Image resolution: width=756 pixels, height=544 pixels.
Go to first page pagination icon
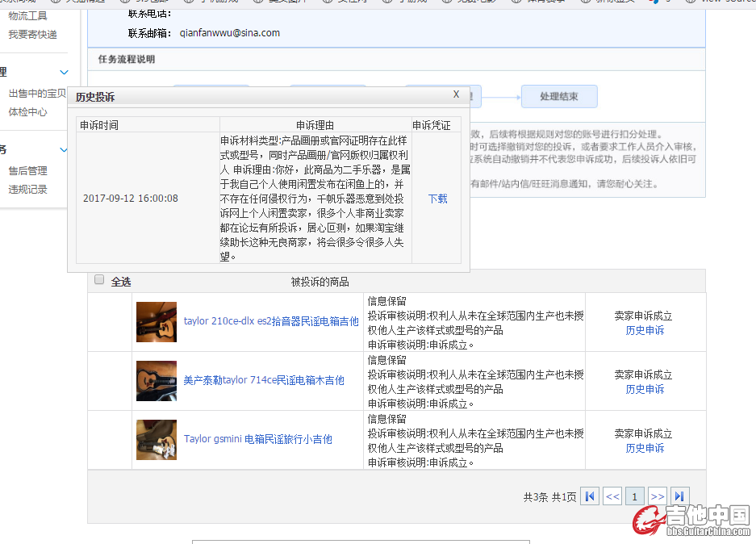(590, 496)
